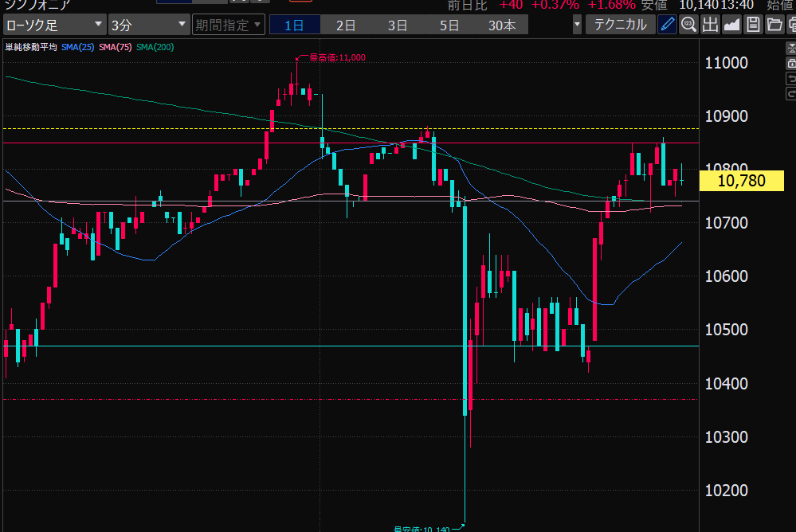Open saved chart with folder icon
The width and height of the screenshot is (796, 532).
(773, 25)
